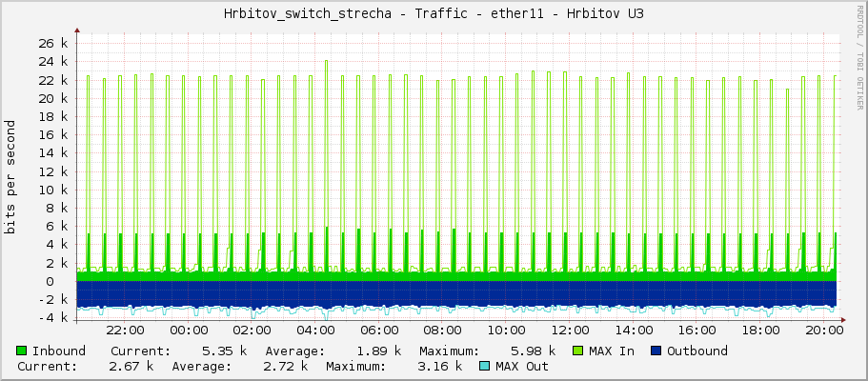868x381 pixels.
Task: Click the 'bits per second' axis label
Action: point(10,177)
